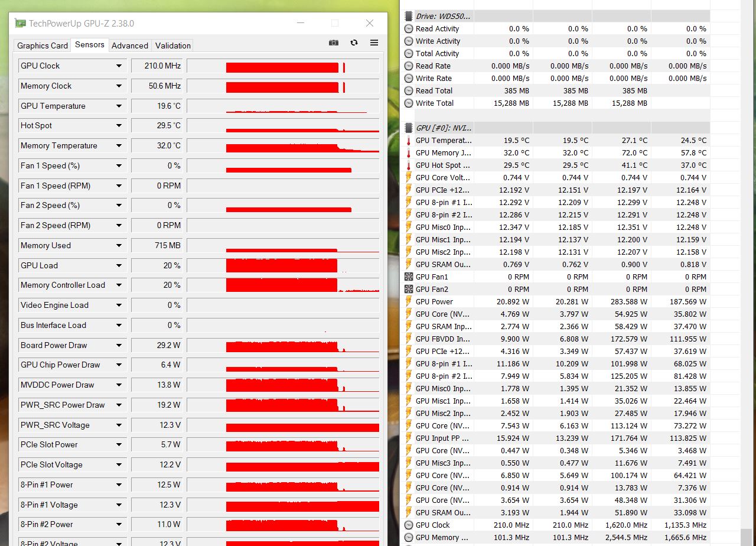Click the lightning icon beside GPU Power
This screenshot has height=546, width=756.
tap(409, 301)
